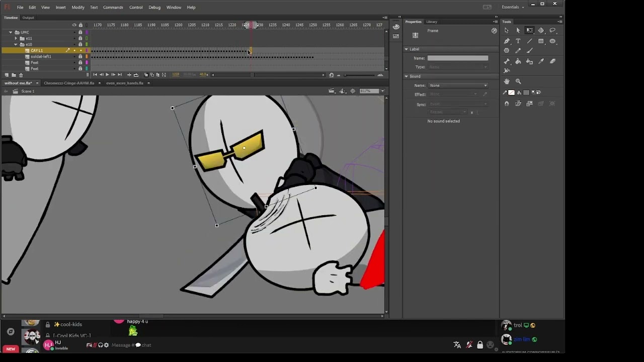
Task: Switch to Chromezzz-Cringe-AAHW.fla document tab
Action: (x=69, y=83)
